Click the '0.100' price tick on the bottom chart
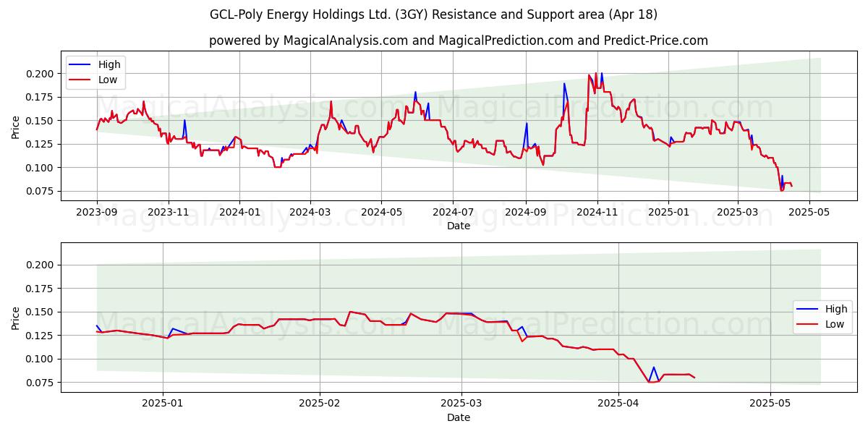 point(41,359)
